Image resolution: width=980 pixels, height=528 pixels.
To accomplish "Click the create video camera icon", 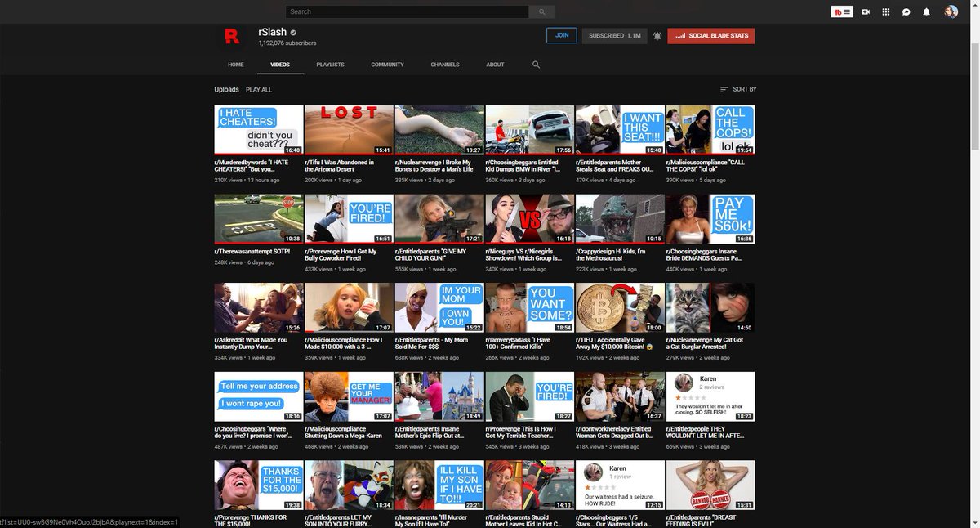I will point(865,11).
